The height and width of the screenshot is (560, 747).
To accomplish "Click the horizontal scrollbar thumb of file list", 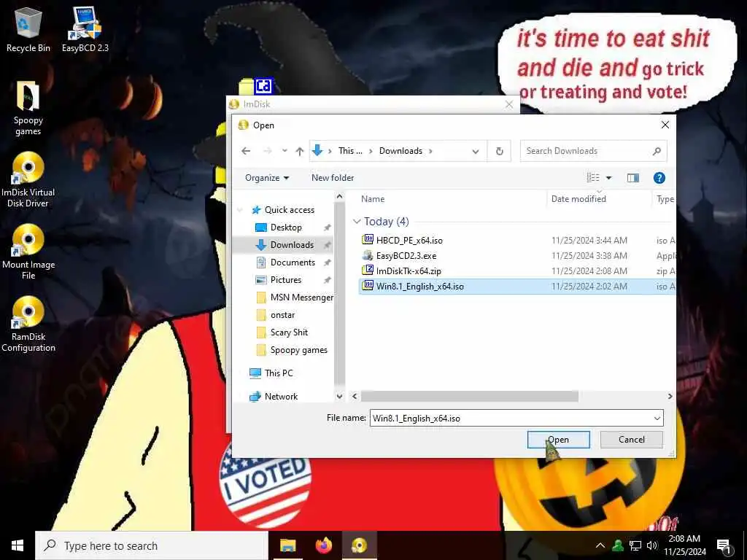I will click(x=469, y=396).
